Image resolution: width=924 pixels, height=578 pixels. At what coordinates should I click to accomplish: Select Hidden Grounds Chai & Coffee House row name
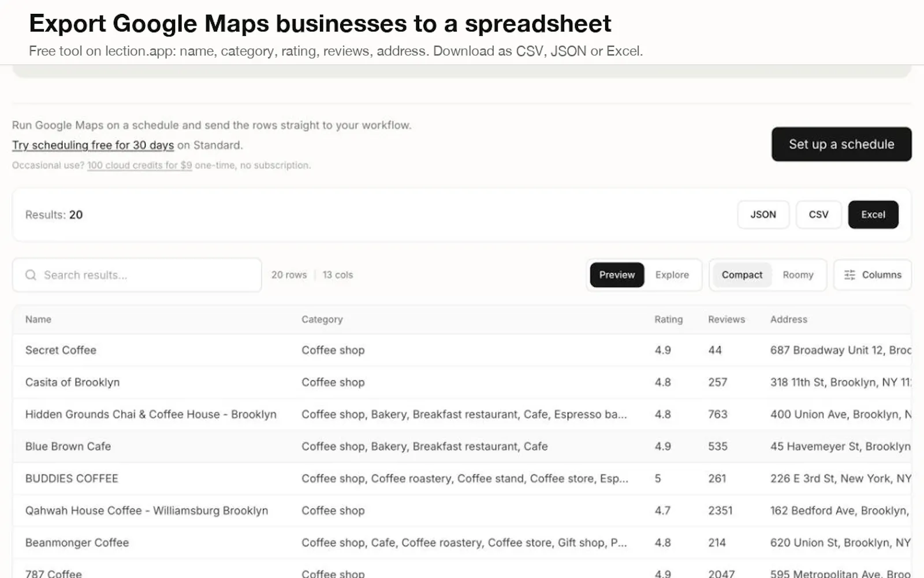[x=151, y=414]
